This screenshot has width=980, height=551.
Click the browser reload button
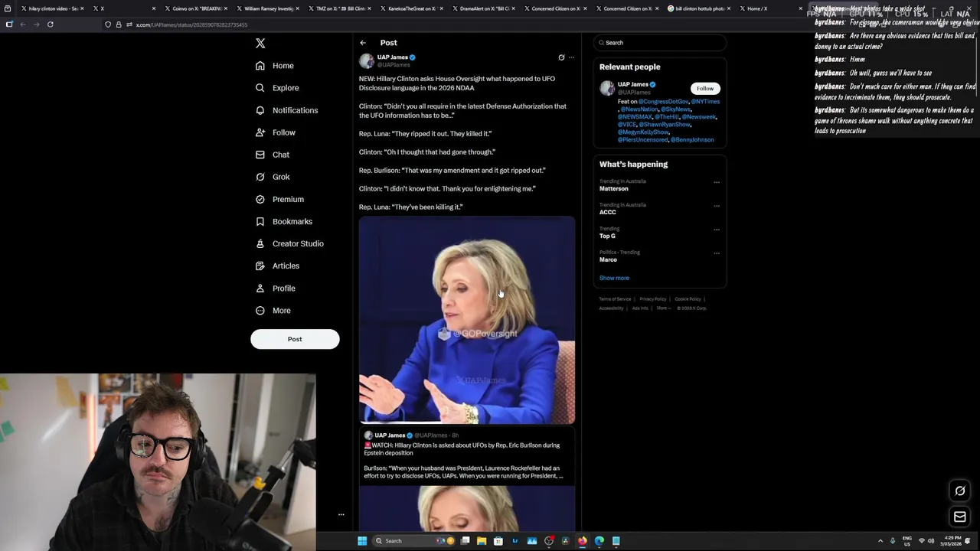[x=51, y=24]
